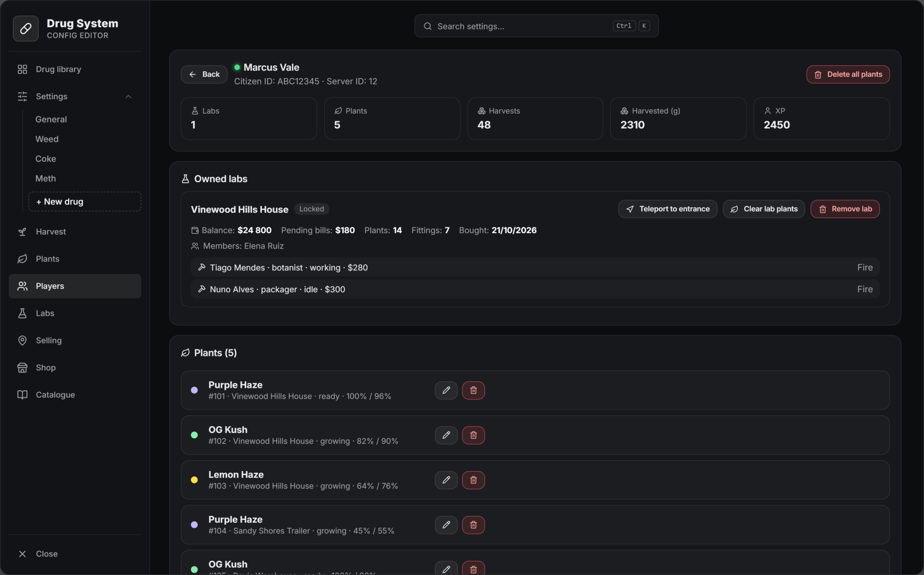Edit the OG Kush plant #102
Screen dimensions: 924x575
446,435
